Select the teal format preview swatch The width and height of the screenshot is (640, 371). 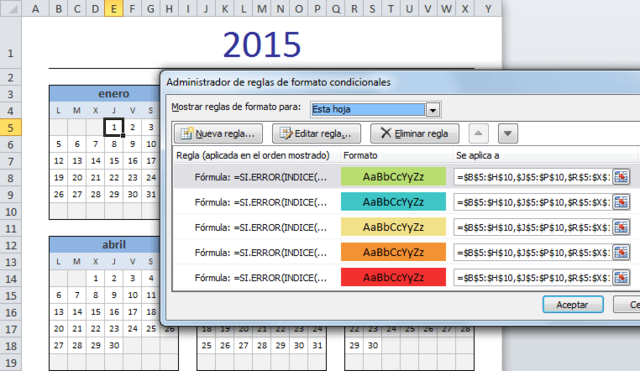(x=393, y=202)
